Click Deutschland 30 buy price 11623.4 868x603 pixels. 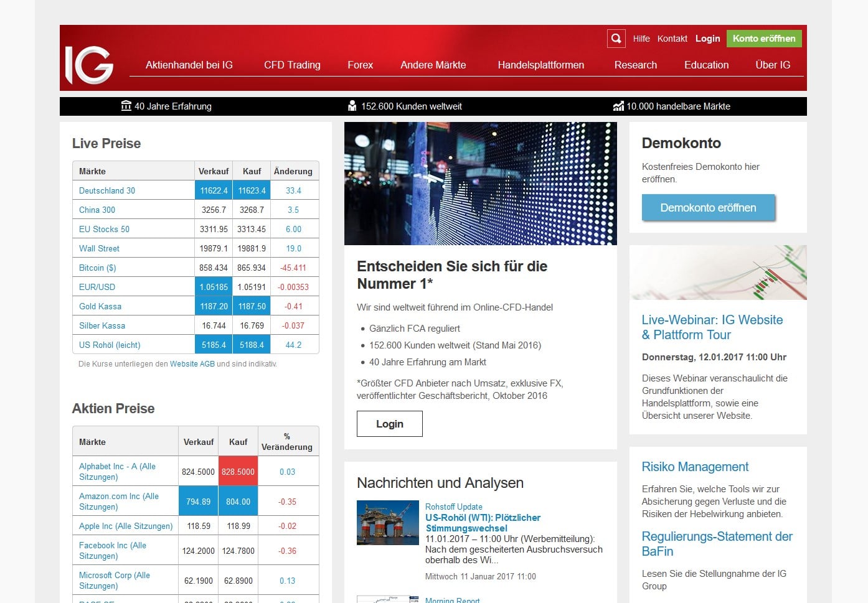point(252,190)
